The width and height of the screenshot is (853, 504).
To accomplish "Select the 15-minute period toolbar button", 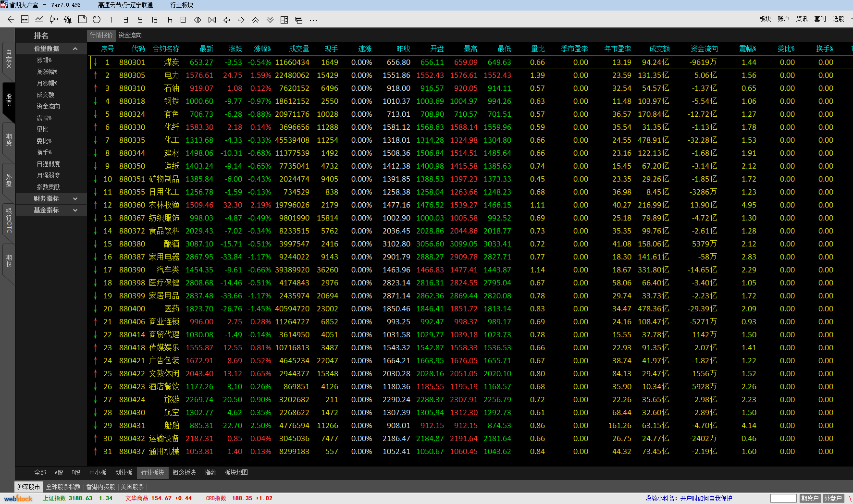I will click(154, 20).
